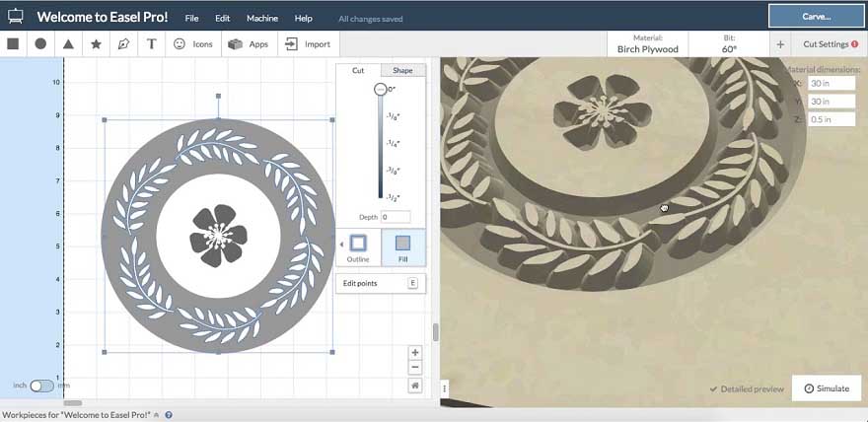Open the File menu
This screenshot has width=868, height=422.
click(191, 19)
